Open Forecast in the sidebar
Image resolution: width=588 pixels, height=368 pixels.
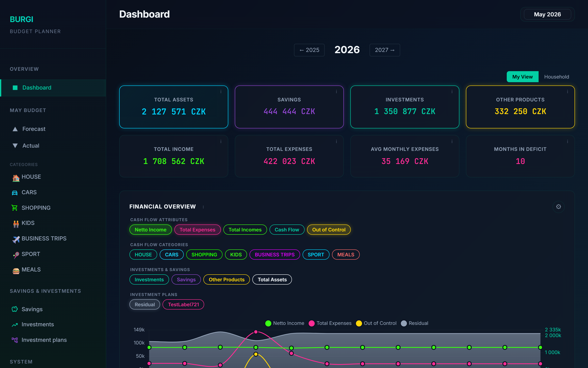tap(53, 129)
